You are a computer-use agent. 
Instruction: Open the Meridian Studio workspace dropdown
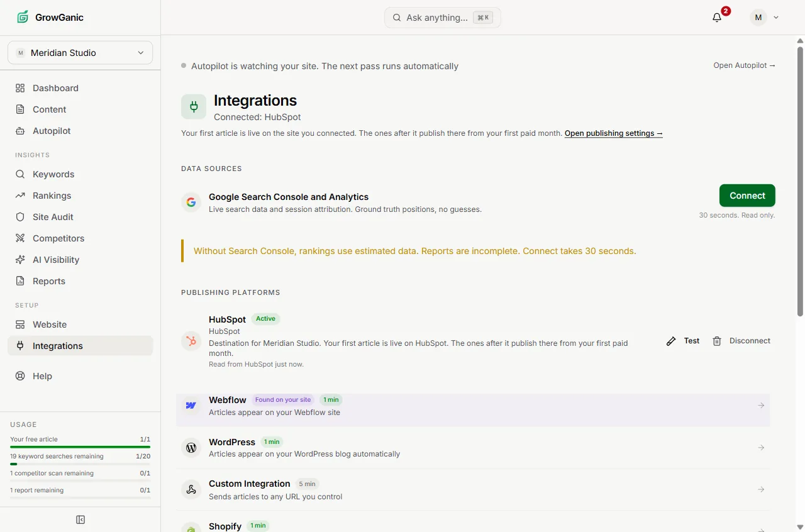[x=80, y=53]
